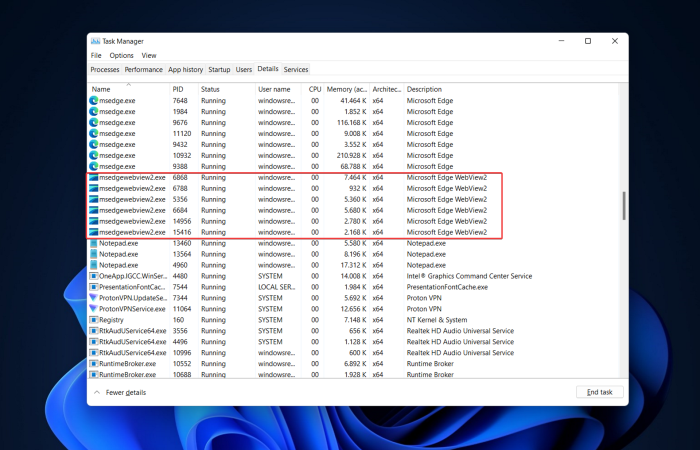Click the Registry process icon
The width and height of the screenshot is (700, 450).
coord(93,320)
